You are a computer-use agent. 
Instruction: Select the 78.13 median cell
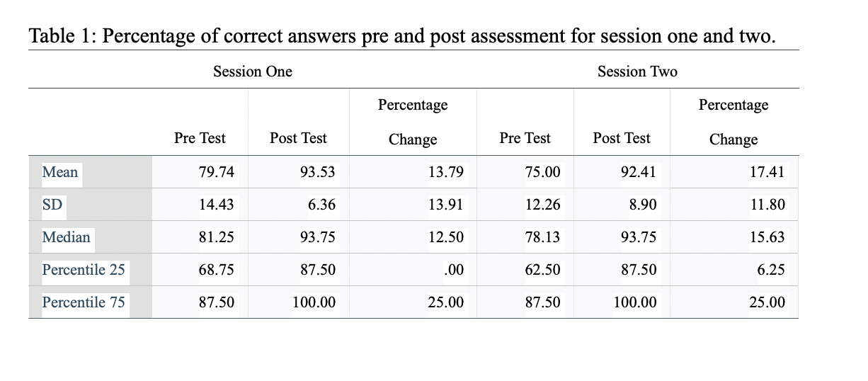[542, 237]
